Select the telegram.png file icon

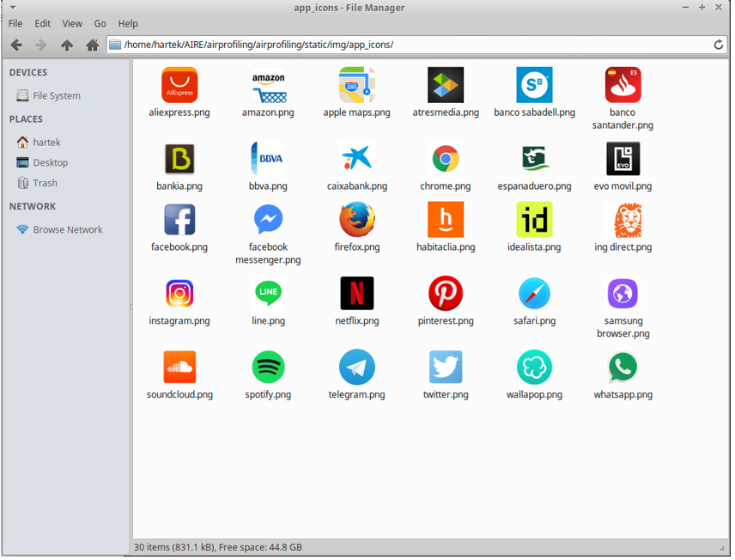[356, 368]
